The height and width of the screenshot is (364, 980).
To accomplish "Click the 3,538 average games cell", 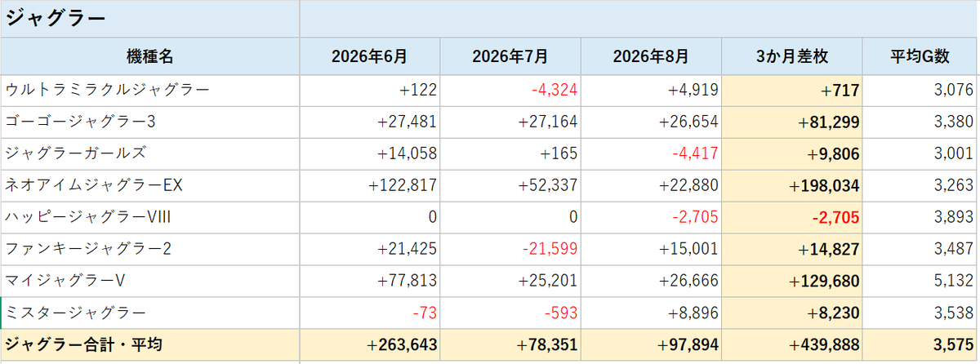I will (921, 313).
